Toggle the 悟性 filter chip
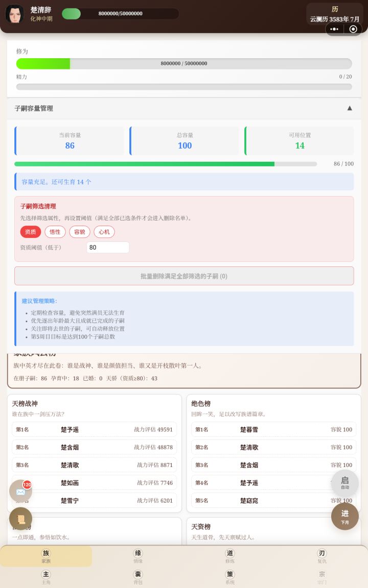The image size is (368, 588). pyautogui.click(x=55, y=232)
